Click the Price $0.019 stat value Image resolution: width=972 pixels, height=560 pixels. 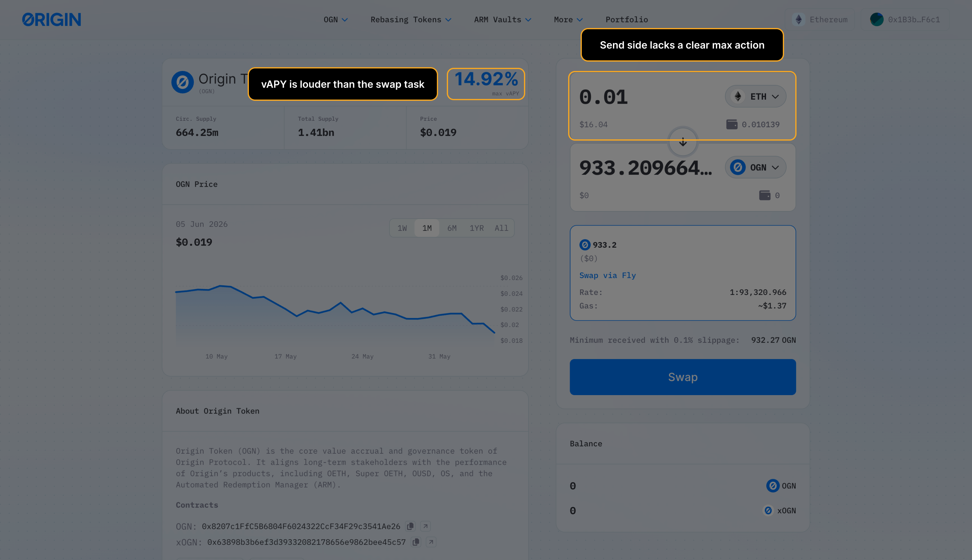click(438, 133)
